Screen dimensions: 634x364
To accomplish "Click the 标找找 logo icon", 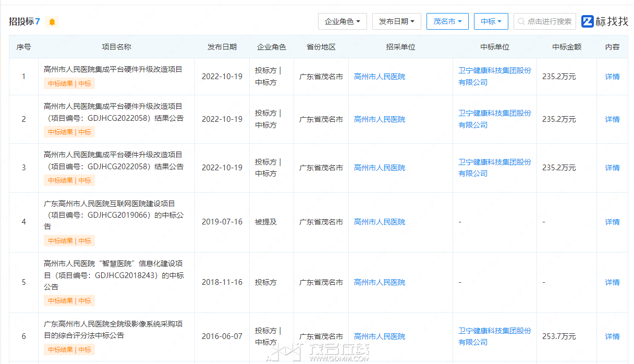I will (x=588, y=21).
